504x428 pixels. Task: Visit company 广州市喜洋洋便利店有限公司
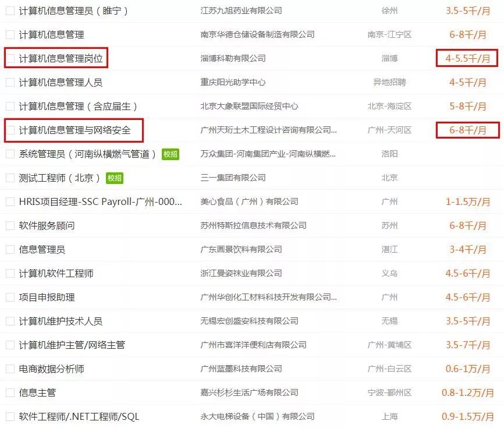point(253,345)
